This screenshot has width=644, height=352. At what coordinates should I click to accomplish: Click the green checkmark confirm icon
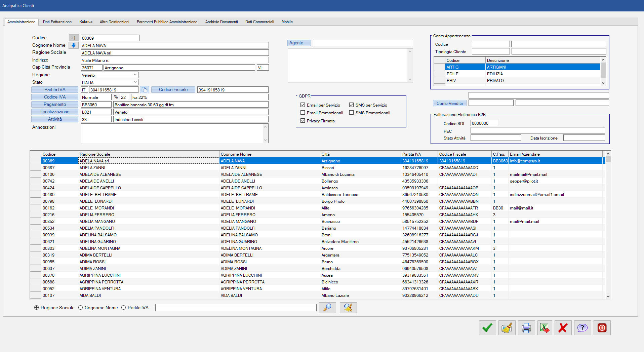[x=487, y=328]
